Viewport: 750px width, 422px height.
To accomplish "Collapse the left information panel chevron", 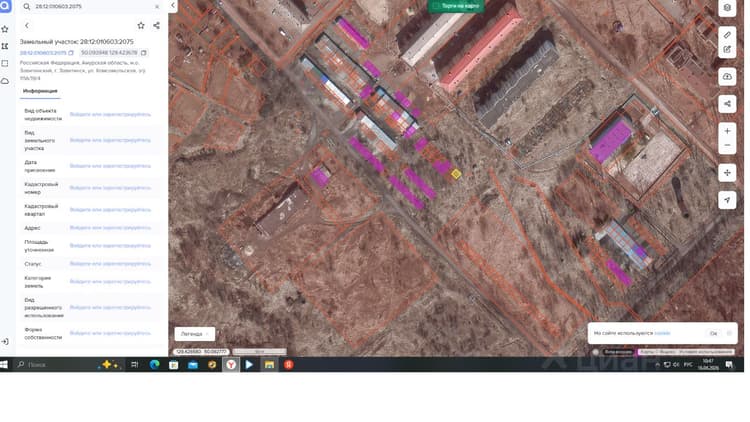I will point(173,5).
